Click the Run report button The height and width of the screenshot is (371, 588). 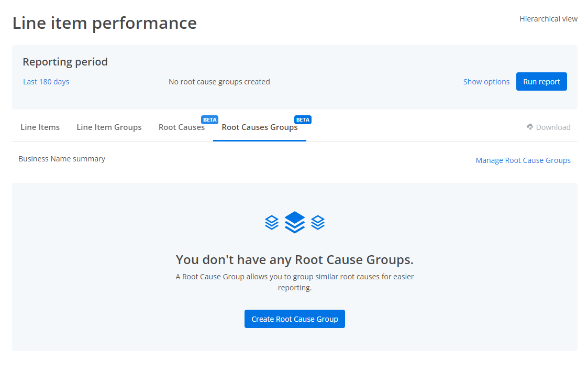point(541,81)
